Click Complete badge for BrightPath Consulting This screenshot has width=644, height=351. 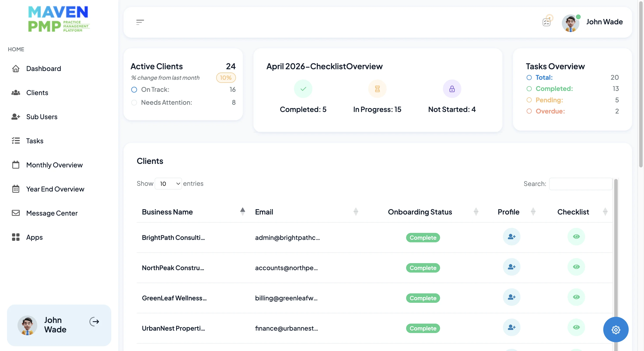(x=423, y=238)
